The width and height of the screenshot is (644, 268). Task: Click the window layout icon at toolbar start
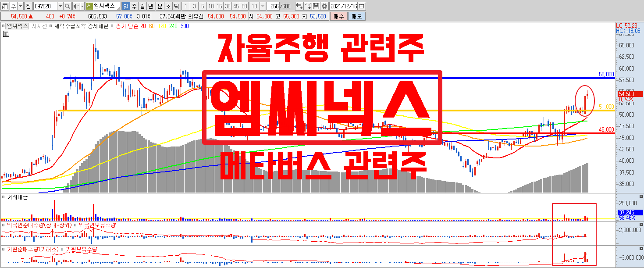coord(4,6)
